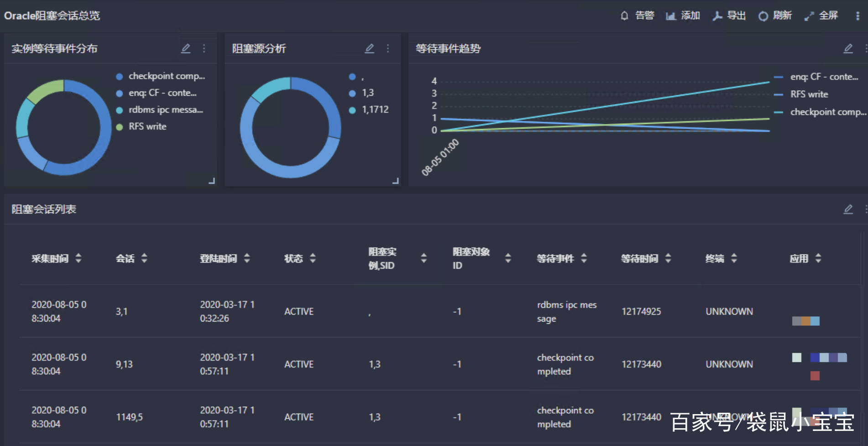The width and height of the screenshot is (868, 446).
Task: Click the green RFS write donut segment
Action: 45,91
